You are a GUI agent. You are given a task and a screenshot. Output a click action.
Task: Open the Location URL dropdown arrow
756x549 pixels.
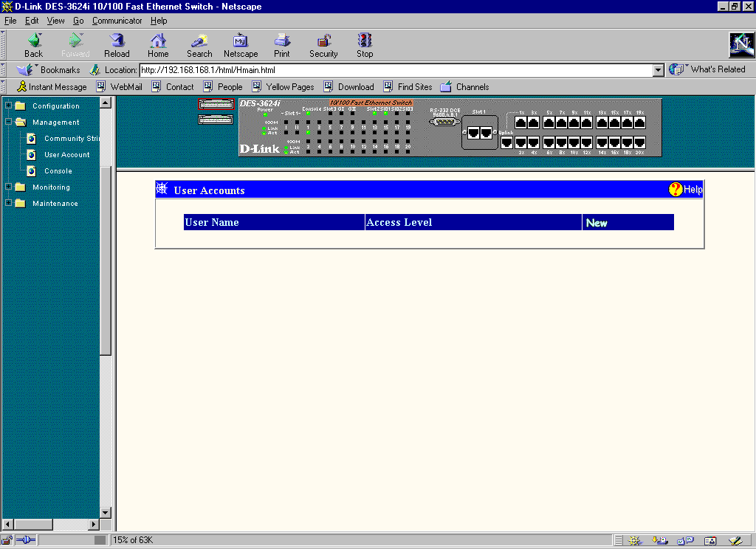(x=659, y=70)
